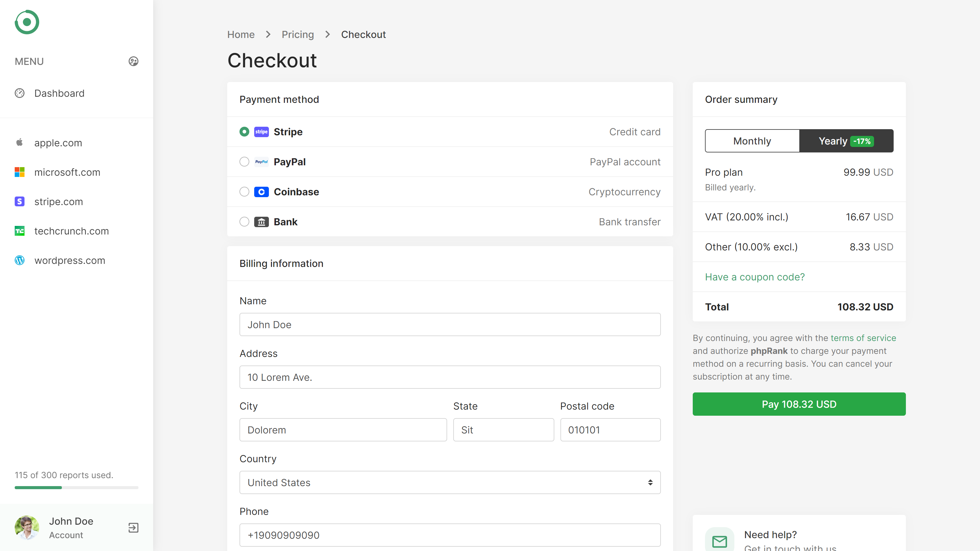
Task: Switch billing to Monthly
Action: (x=752, y=141)
